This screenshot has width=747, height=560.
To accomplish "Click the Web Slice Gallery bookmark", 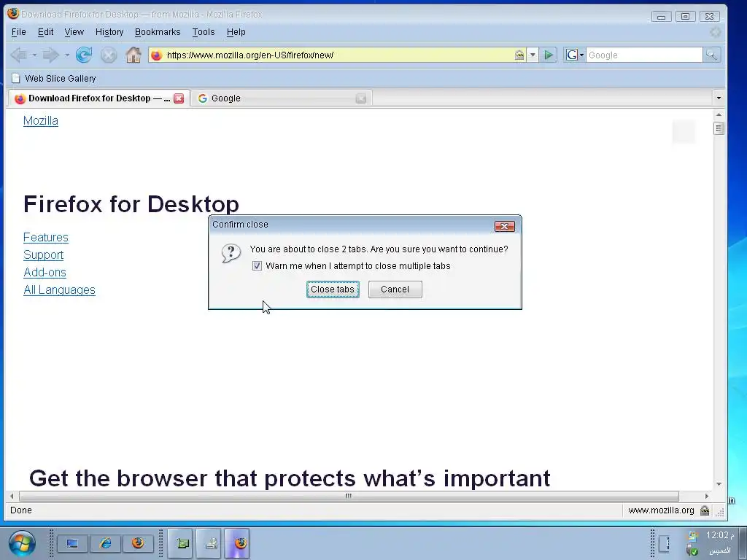I will pyautogui.click(x=53, y=79).
